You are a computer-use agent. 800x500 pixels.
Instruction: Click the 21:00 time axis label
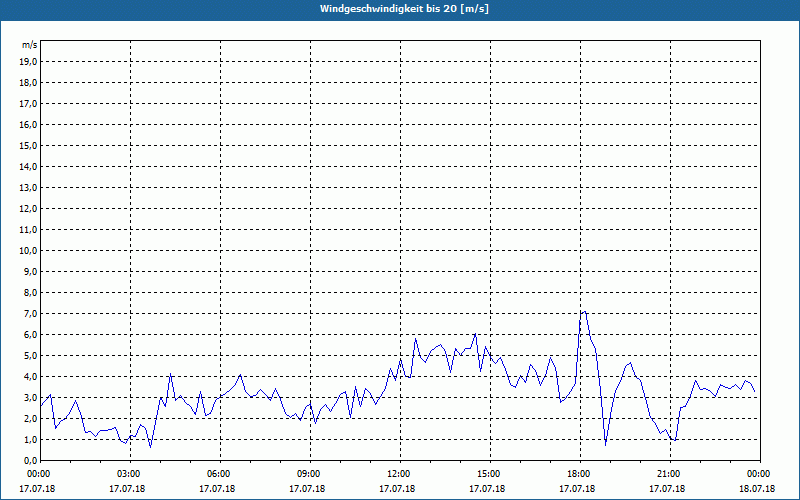(670, 474)
